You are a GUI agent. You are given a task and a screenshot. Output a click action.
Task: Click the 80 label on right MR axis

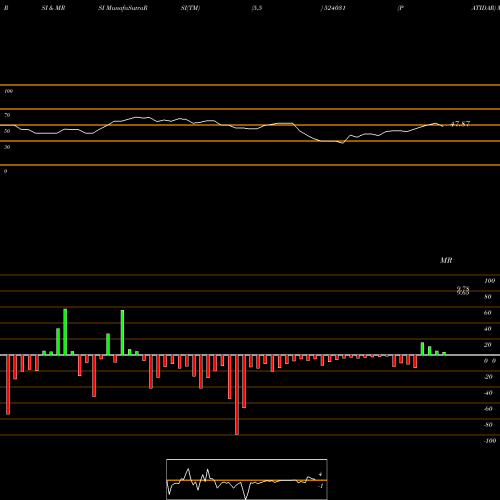click(488, 297)
